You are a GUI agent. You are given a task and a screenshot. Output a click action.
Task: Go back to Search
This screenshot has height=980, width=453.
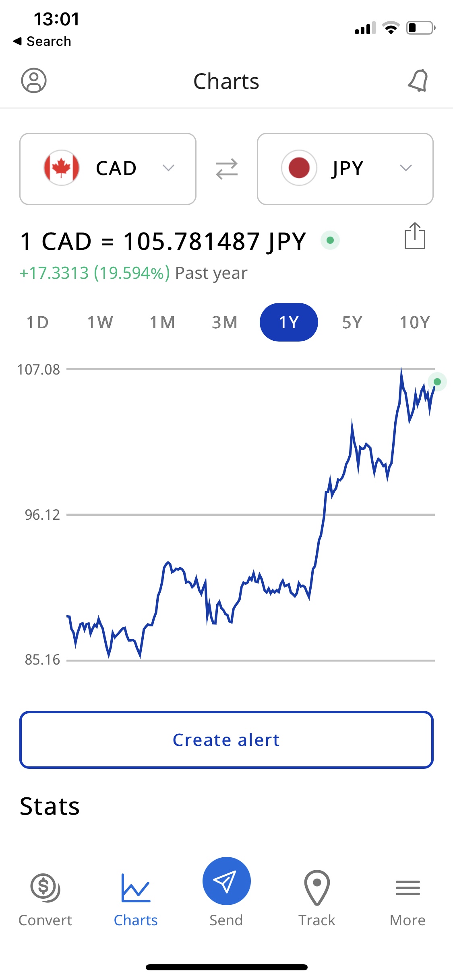point(42,41)
